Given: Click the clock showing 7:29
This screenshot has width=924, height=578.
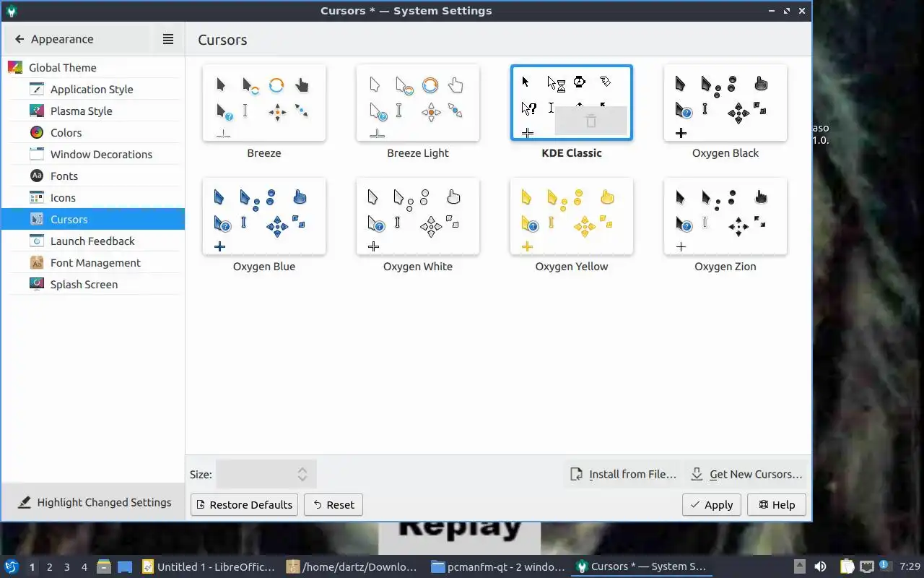Looking at the screenshot, I should (910, 566).
